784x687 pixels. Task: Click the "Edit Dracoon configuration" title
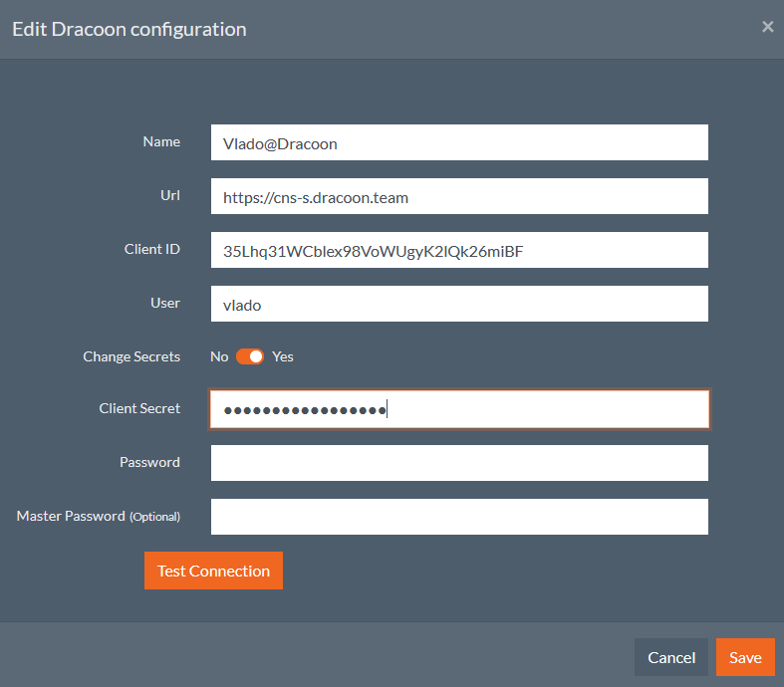129,30
